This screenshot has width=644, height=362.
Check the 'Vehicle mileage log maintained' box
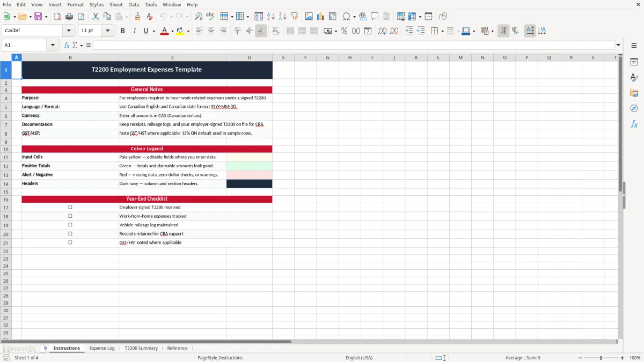point(70,225)
